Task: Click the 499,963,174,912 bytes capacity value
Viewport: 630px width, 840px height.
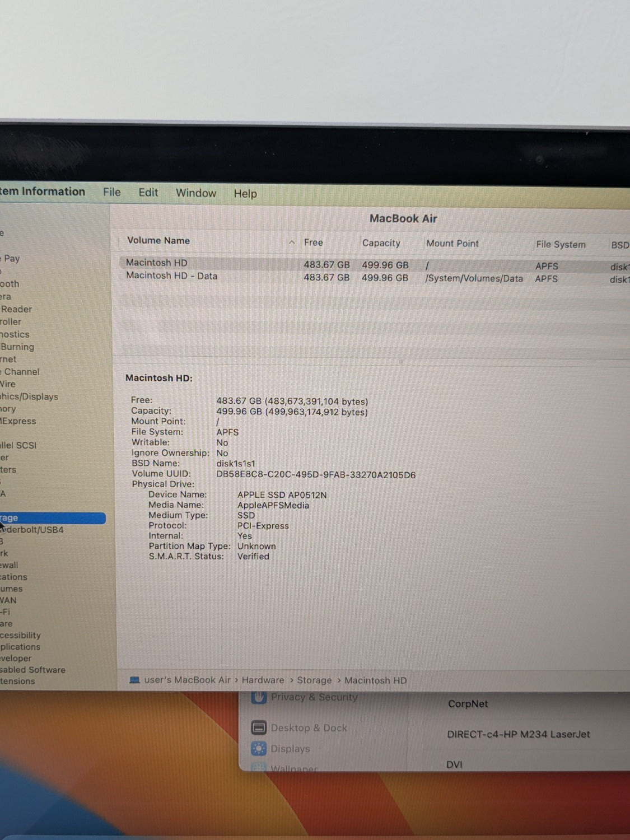Action: click(x=316, y=412)
